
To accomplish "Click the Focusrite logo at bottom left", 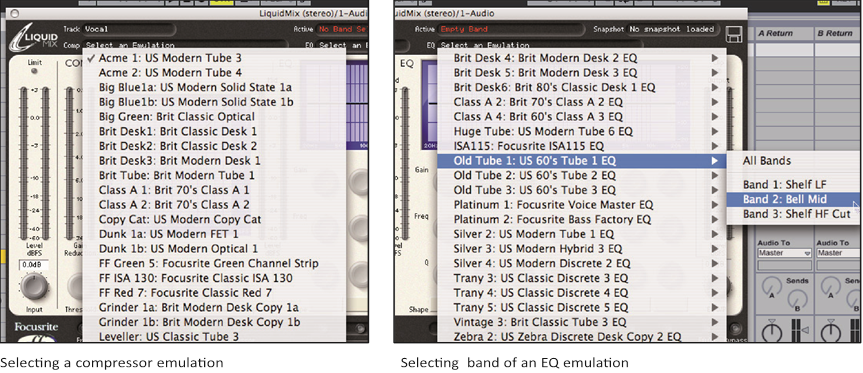I will (x=36, y=327).
